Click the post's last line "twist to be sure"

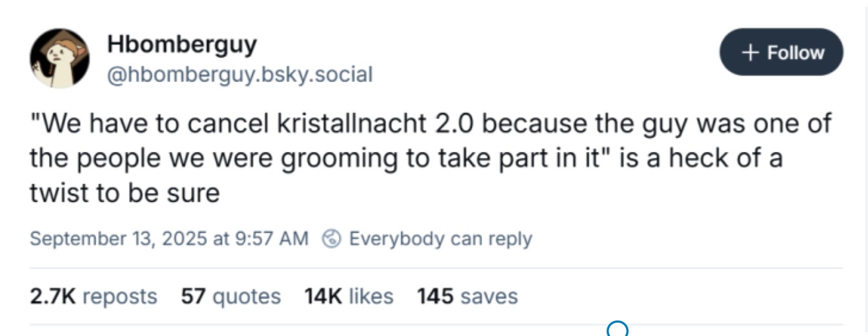click(125, 194)
